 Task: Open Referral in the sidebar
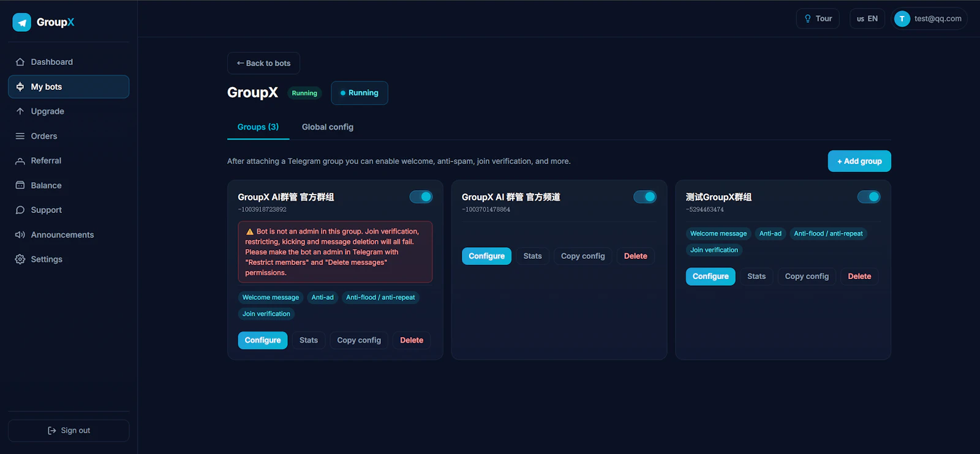point(69,161)
